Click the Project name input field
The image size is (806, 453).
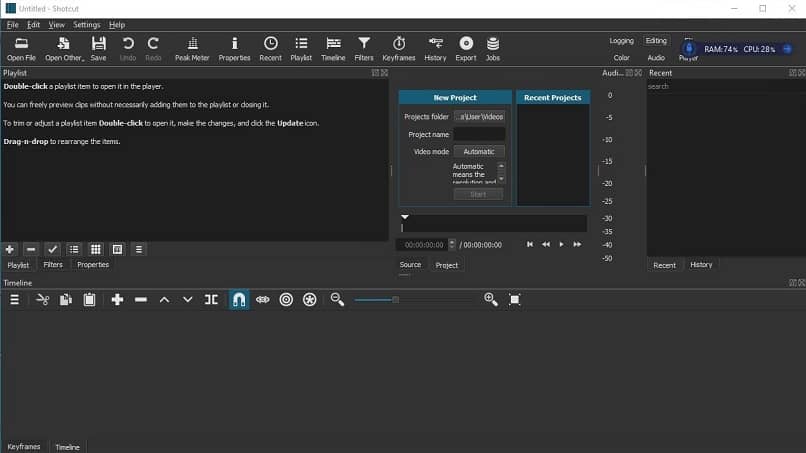pyautogui.click(x=478, y=134)
